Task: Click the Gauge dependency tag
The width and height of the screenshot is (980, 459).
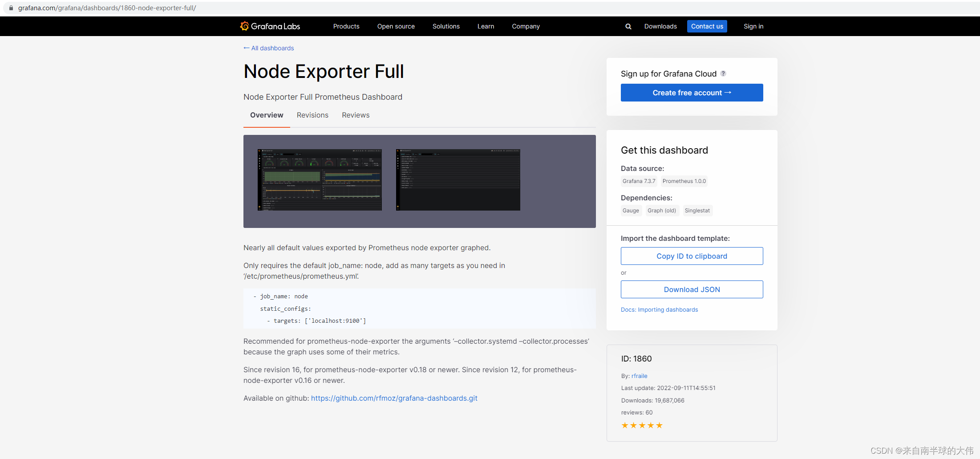Action: tap(631, 211)
